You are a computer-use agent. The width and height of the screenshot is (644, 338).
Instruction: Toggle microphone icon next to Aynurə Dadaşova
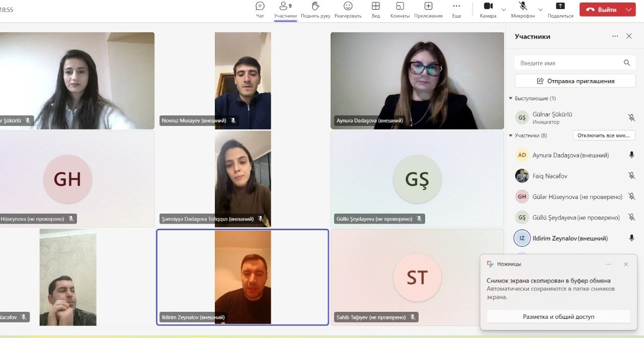pyautogui.click(x=631, y=155)
